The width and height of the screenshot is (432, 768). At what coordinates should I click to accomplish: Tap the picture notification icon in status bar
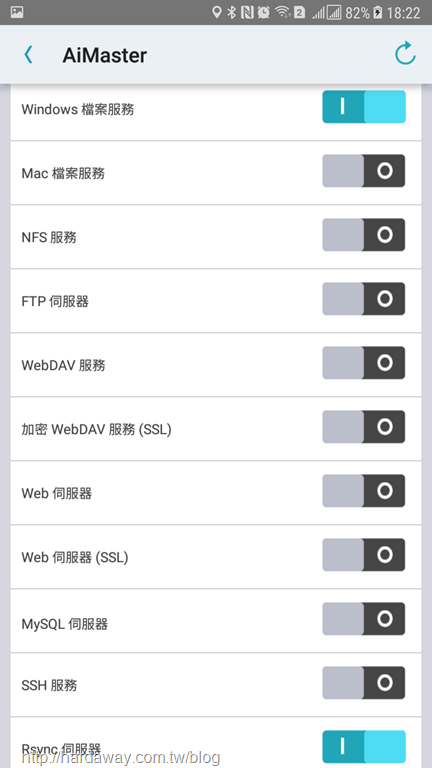pyautogui.click(x=17, y=12)
